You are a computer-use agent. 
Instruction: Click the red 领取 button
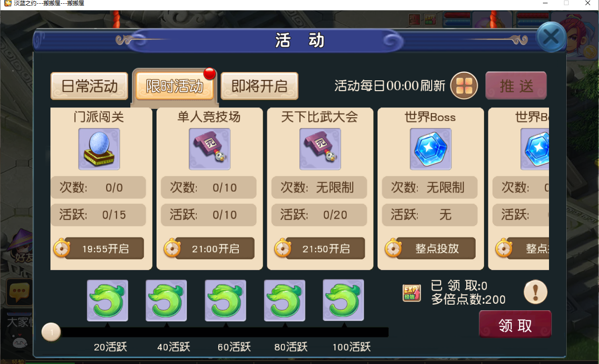click(515, 325)
